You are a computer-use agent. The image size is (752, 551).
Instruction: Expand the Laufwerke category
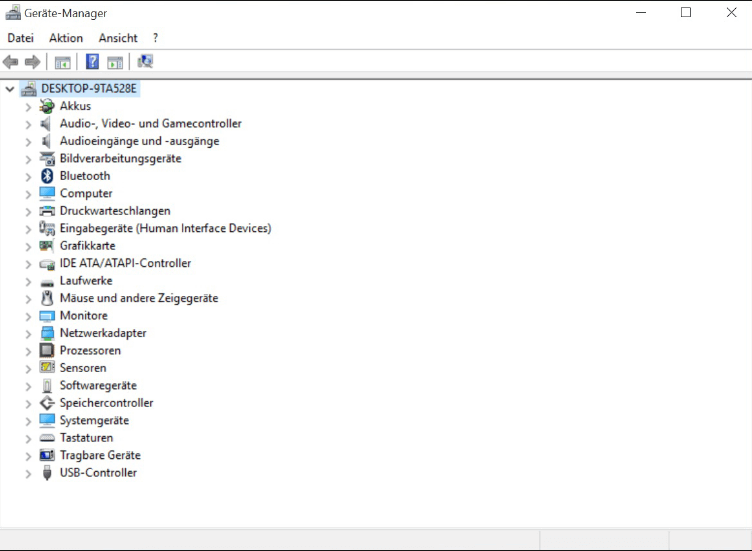pyautogui.click(x=28, y=282)
